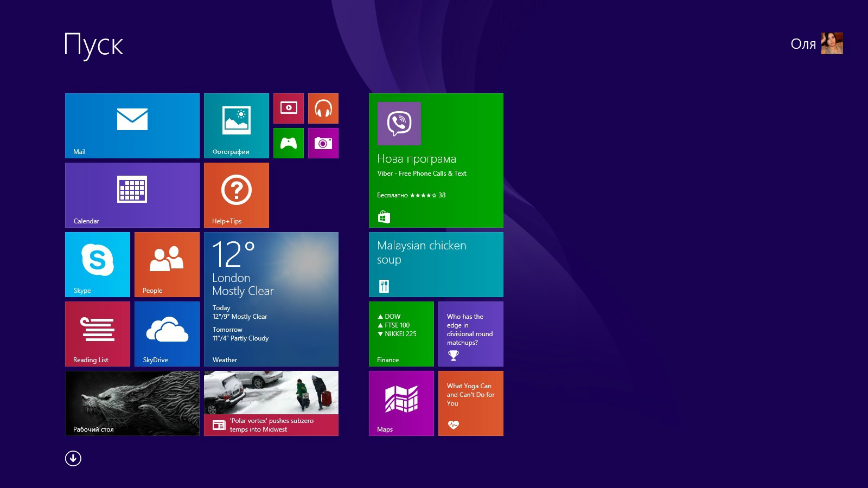Click the Оля profile picture
The height and width of the screenshot is (488, 868).
click(832, 43)
